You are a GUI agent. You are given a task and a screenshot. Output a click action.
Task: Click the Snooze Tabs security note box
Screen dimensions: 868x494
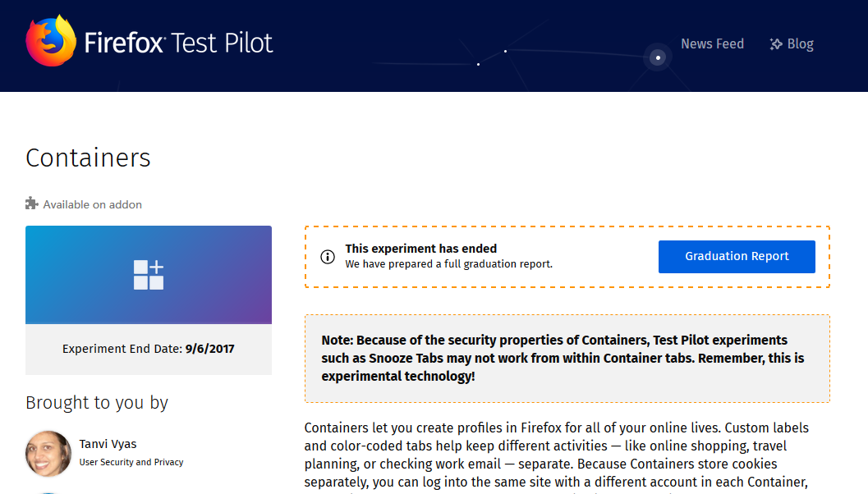point(567,359)
